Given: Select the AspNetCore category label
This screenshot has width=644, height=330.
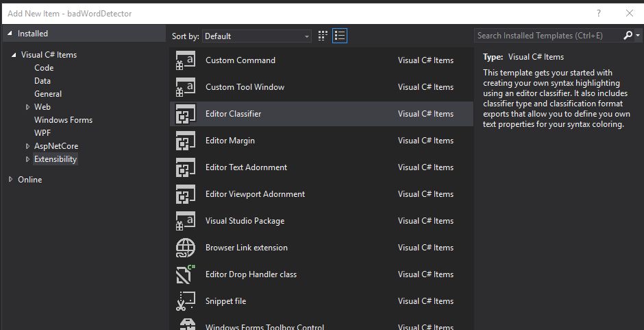Looking at the screenshot, I should [56, 146].
